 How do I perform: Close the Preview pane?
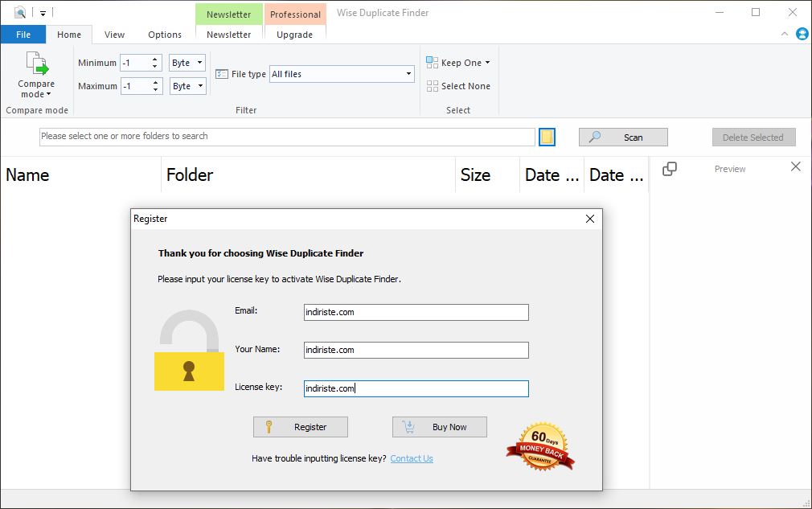coord(796,166)
